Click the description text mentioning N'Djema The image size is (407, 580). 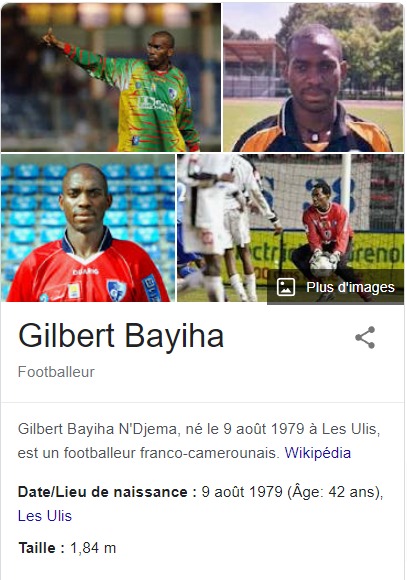click(x=199, y=441)
